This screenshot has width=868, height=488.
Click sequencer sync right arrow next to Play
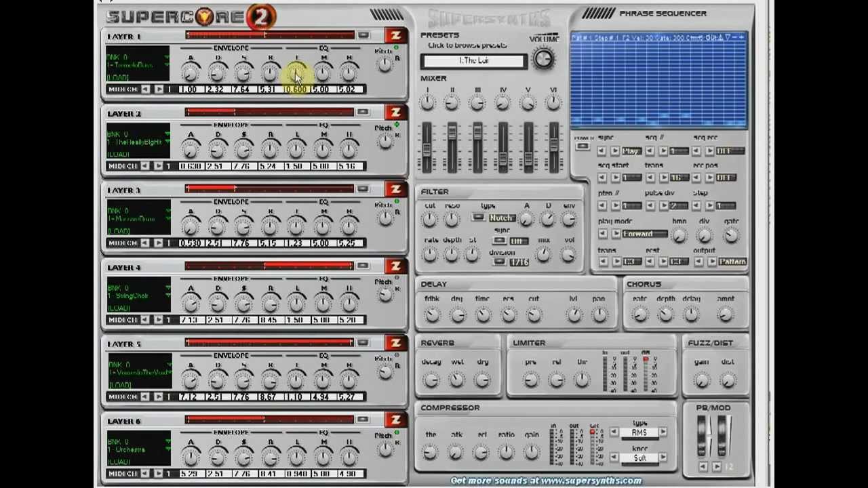pos(614,151)
